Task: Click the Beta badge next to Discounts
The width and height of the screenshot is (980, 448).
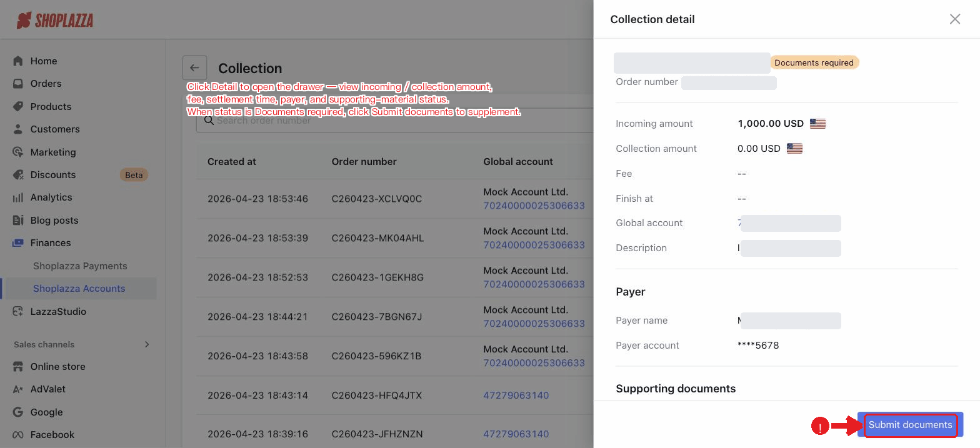Action: pos(134,175)
